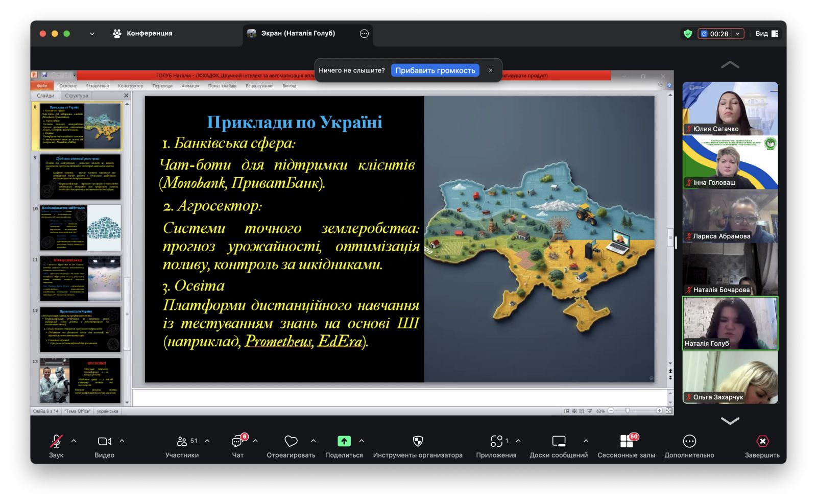Expand audio settings arrow next to Звук
This screenshot has height=504, width=817.
74,441
